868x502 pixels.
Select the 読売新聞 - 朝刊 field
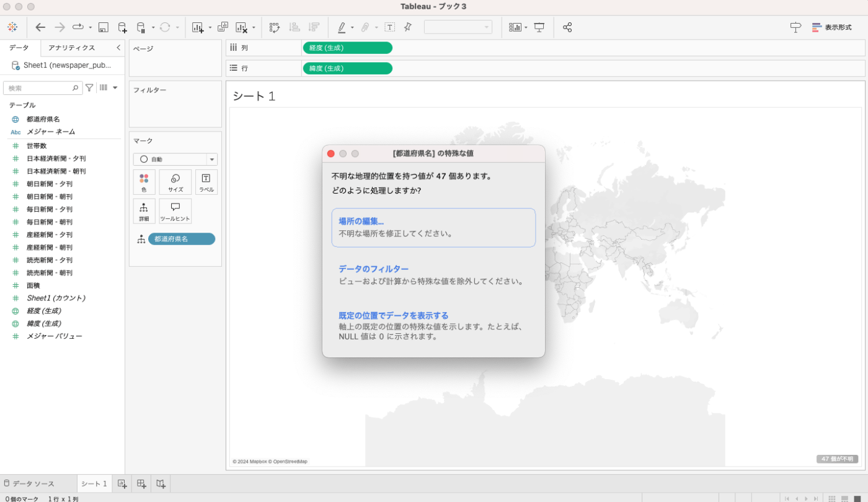click(50, 273)
